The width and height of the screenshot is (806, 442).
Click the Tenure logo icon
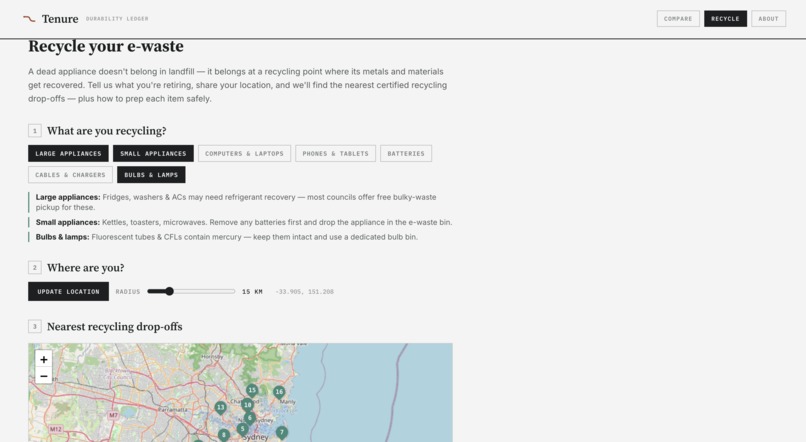[x=29, y=19]
